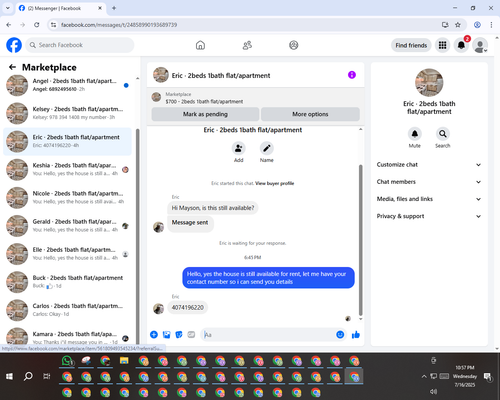500x400 pixels.
Task: Open Gerald conversation in list
Action: tap(67, 226)
